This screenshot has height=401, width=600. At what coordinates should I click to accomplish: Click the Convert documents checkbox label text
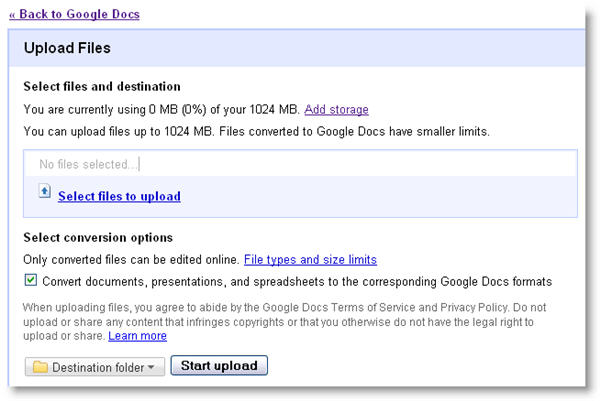coord(297,281)
